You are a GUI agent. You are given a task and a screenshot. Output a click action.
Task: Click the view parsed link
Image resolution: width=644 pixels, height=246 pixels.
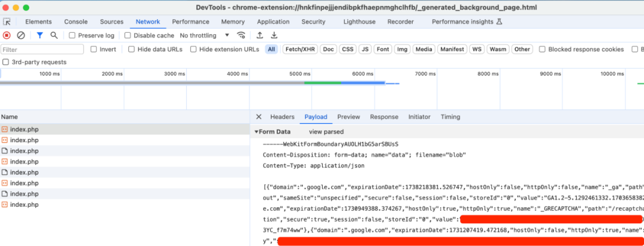[x=326, y=132]
